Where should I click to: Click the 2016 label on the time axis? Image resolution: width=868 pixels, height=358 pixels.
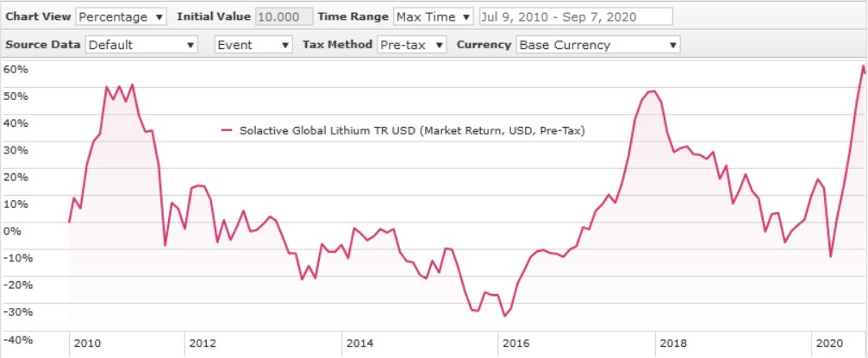(517, 343)
